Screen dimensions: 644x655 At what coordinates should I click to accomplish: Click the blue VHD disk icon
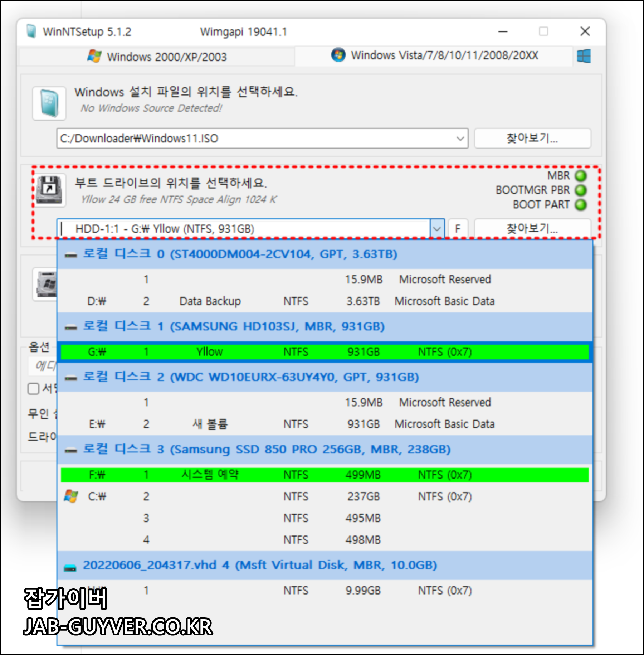pyautogui.click(x=70, y=567)
